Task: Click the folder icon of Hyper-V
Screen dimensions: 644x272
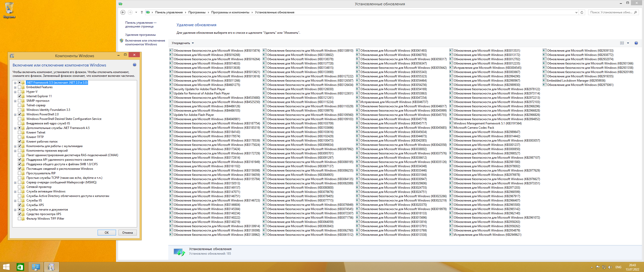Action: [23, 92]
